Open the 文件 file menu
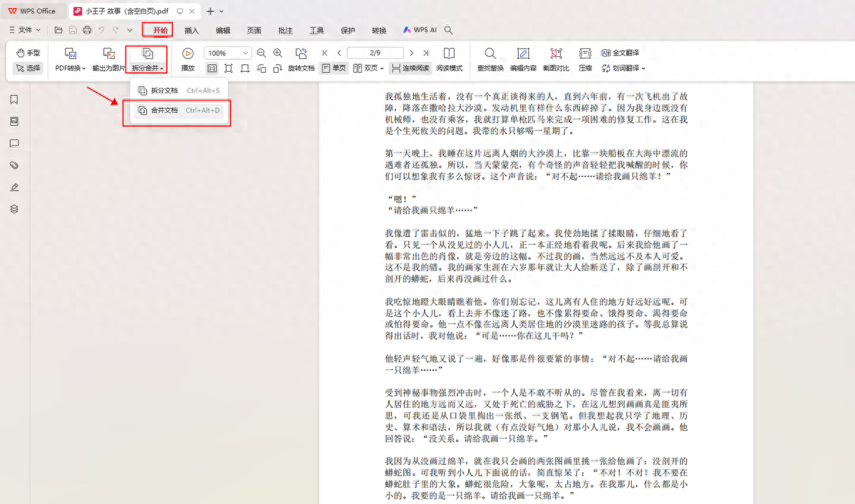The image size is (855, 504). (x=24, y=30)
